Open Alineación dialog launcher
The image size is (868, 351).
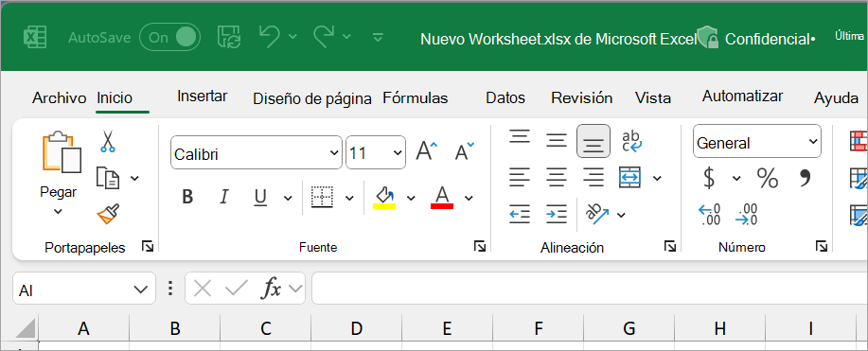tap(670, 246)
